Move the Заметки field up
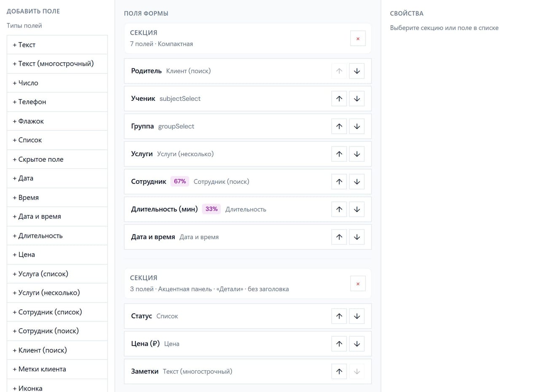The image size is (540, 392). pos(339,371)
